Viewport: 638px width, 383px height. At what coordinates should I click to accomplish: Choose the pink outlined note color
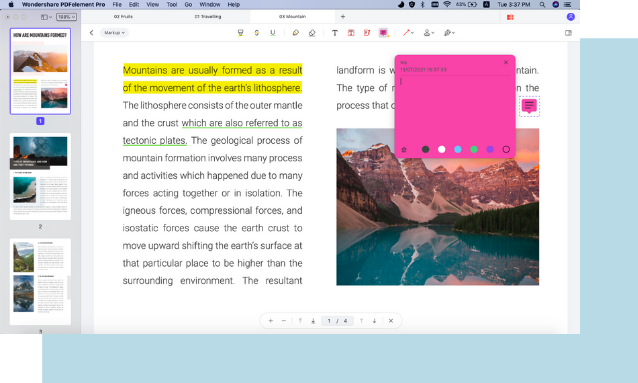[x=506, y=149]
